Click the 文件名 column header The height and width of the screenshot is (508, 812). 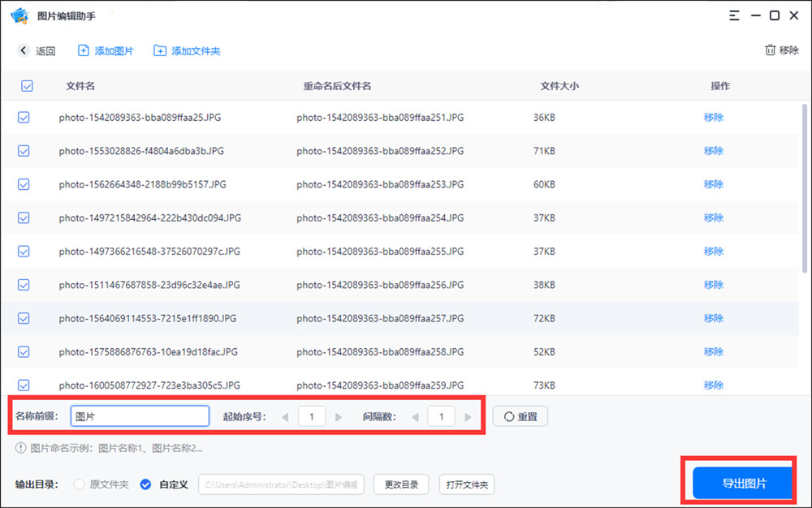(x=80, y=86)
